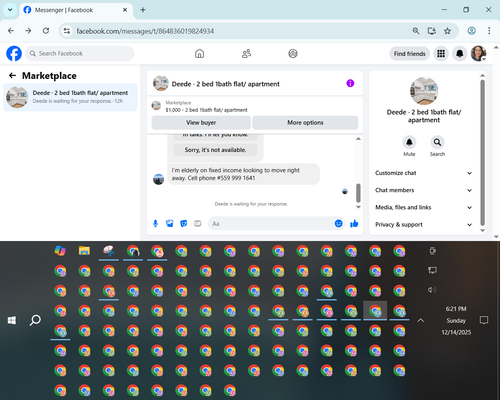Click the $1,000 Marketplace listing link
This screenshot has width=500, height=400.
(206, 110)
